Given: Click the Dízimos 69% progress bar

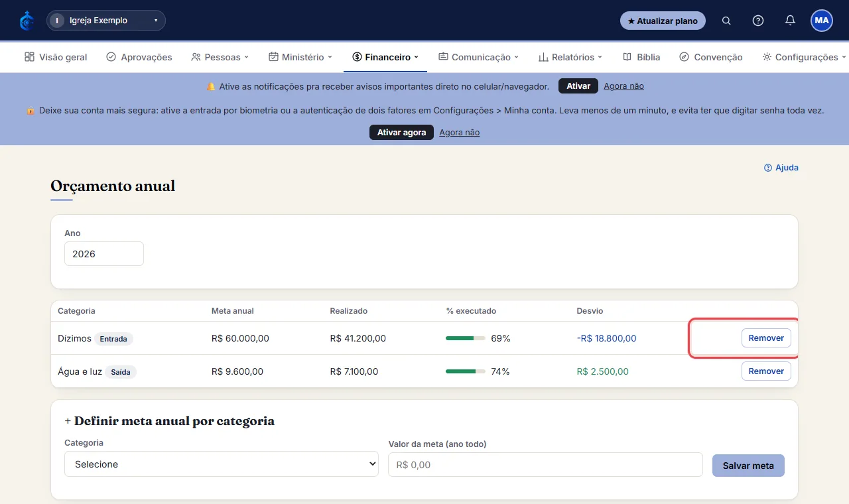Looking at the screenshot, I should [x=466, y=338].
